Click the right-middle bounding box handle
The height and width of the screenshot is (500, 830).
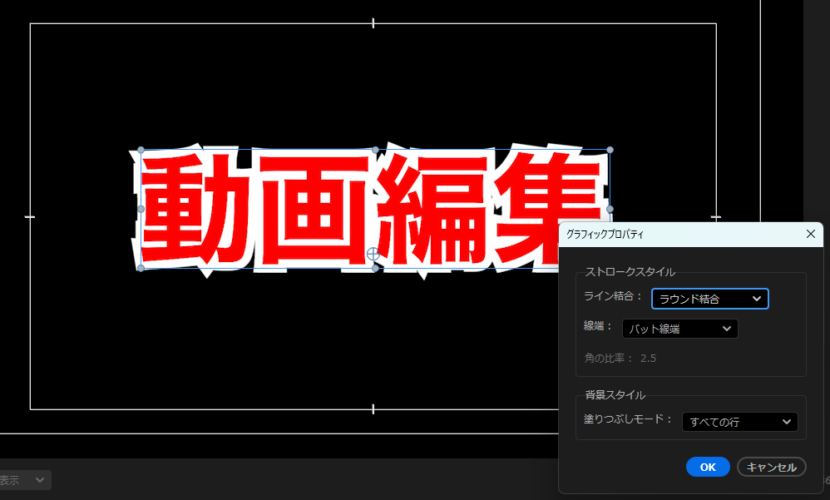tap(610, 209)
